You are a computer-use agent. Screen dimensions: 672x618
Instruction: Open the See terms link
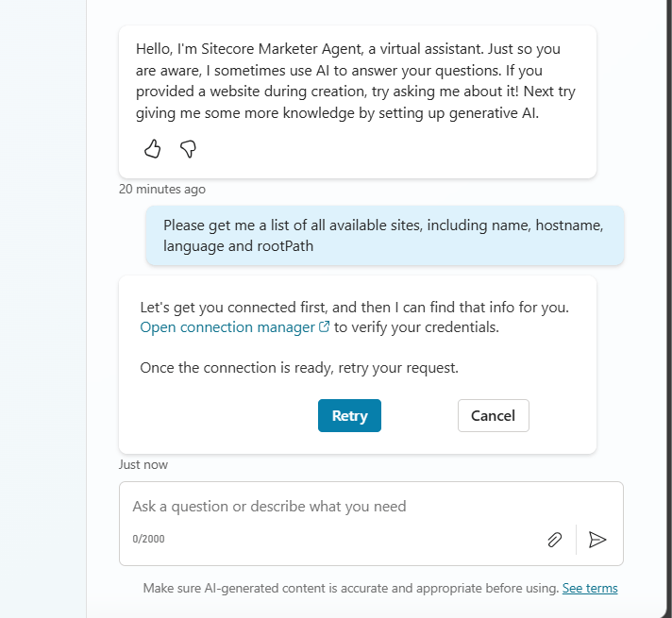pyautogui.click(x=590, y=588)
